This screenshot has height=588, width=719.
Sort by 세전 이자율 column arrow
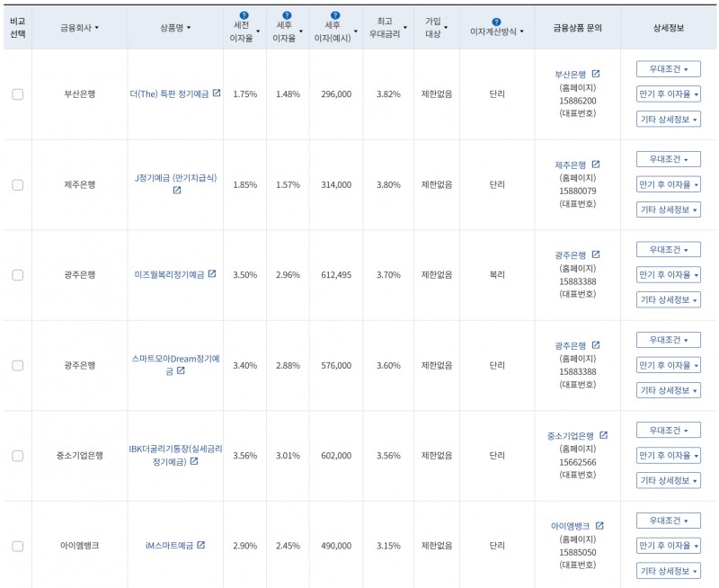tap(258, 31)
